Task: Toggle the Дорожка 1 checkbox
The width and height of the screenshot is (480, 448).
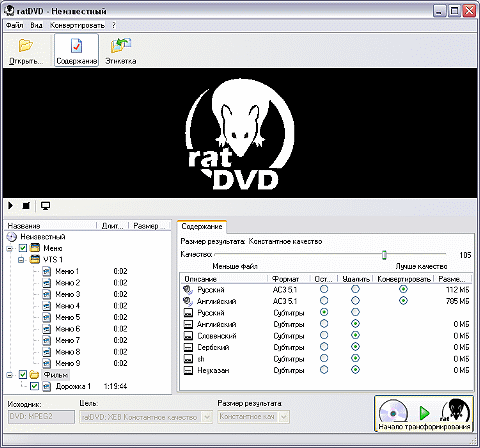Action: (34, 386)
